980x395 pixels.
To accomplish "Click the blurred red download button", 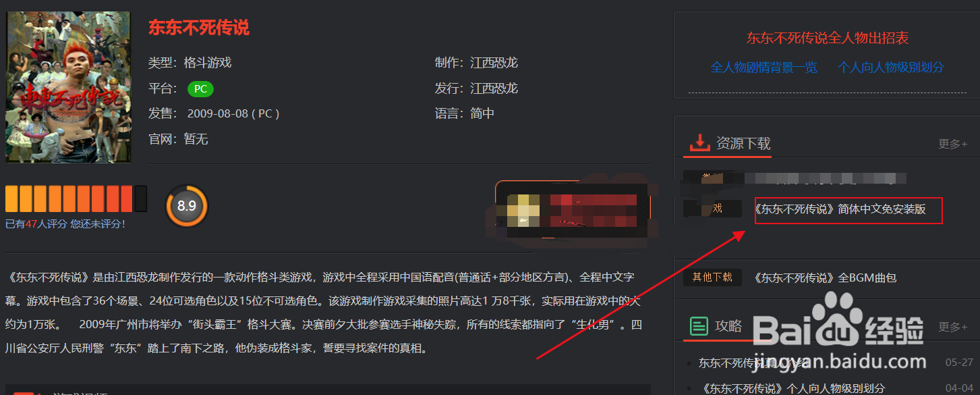I will [573, 209].
